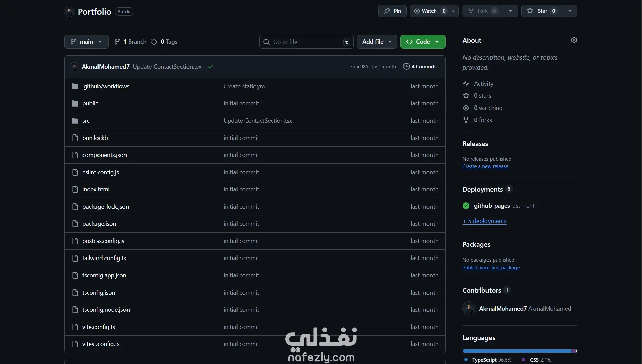This screenshot has width=642, height=364.
Task: Click the 0 watching eye icon
Action: 466,108
